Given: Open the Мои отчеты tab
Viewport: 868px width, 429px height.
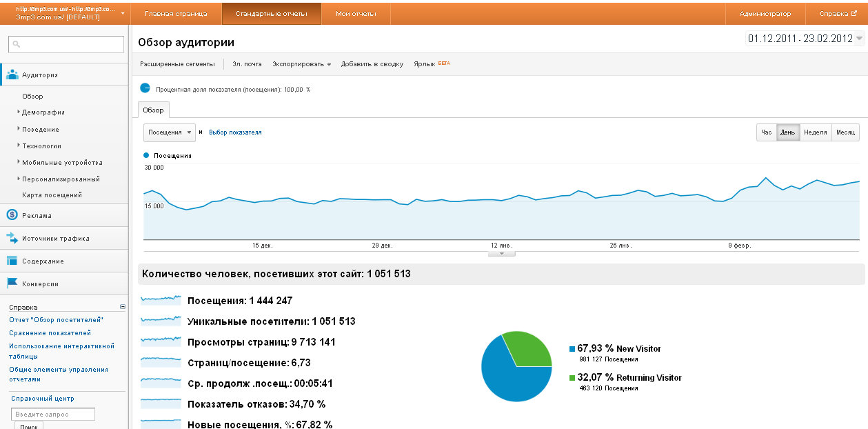Looking at the screenshot, I should [356, 14].
